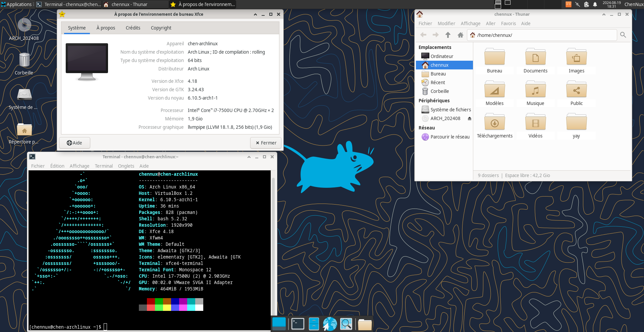This screenshot has width=644, height=332.
Task: Open Fichier menu in Thunar
Action: click(425, 23)
